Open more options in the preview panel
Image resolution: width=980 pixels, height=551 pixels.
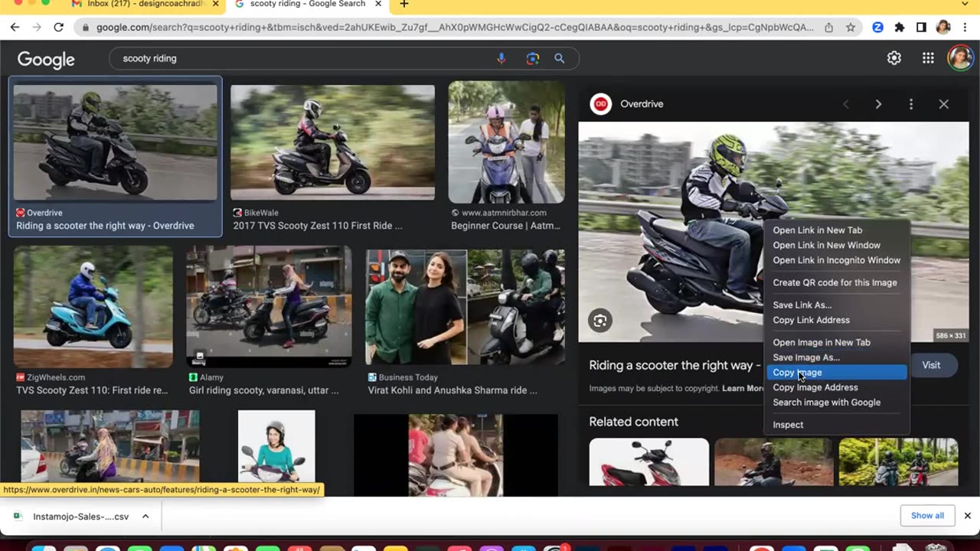(x=911, y=104)
